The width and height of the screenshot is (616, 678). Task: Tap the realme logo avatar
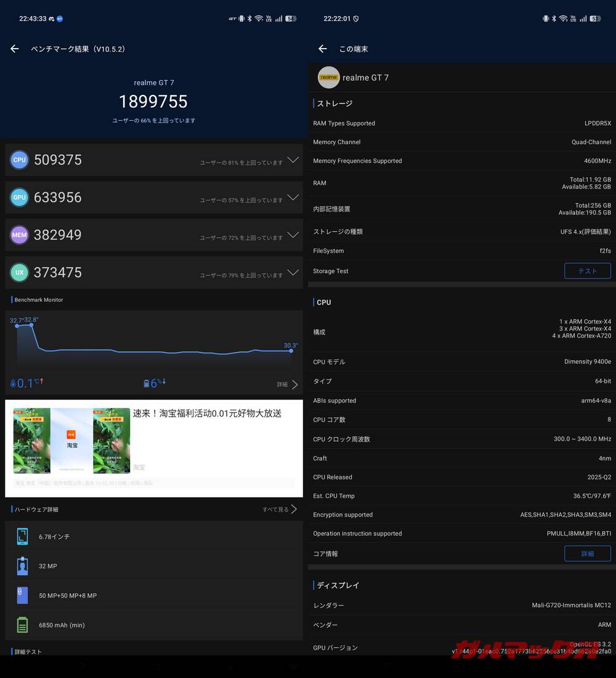click(328, 78)
